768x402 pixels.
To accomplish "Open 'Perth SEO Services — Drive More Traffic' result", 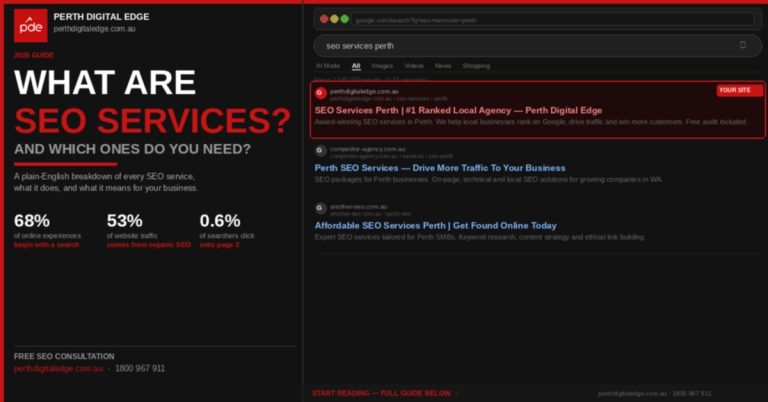I will coord(439,168).
